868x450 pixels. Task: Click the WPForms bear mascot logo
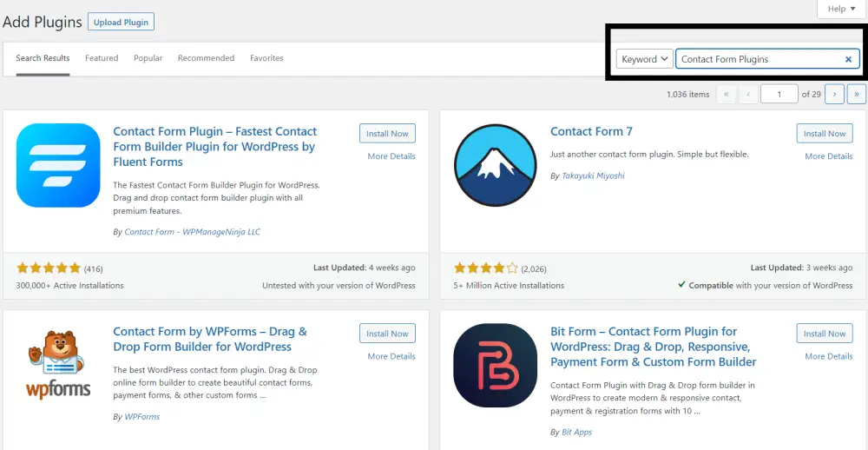58,365
